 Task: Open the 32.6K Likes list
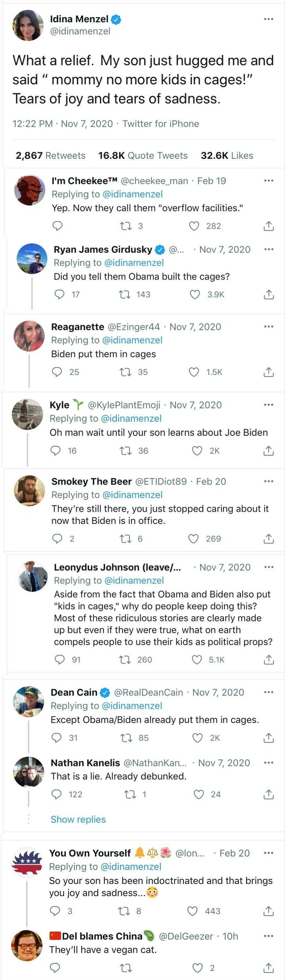227,156
